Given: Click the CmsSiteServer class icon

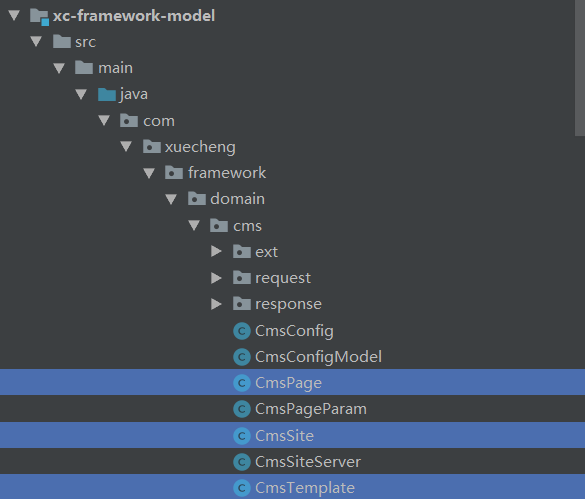Looking at the screenshot, I should 242,462.
